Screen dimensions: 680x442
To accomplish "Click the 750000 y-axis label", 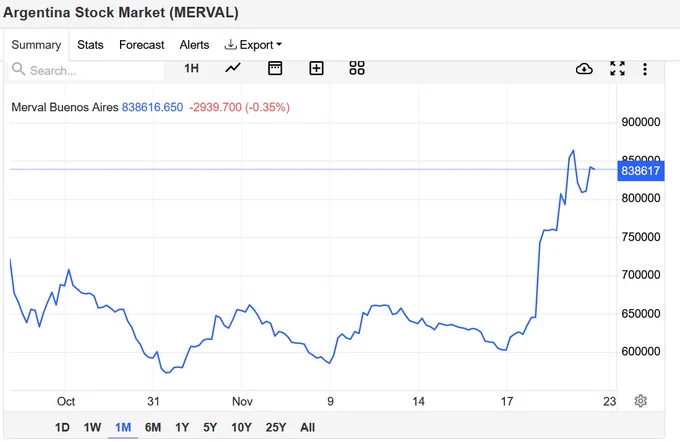I will point(641,237).
